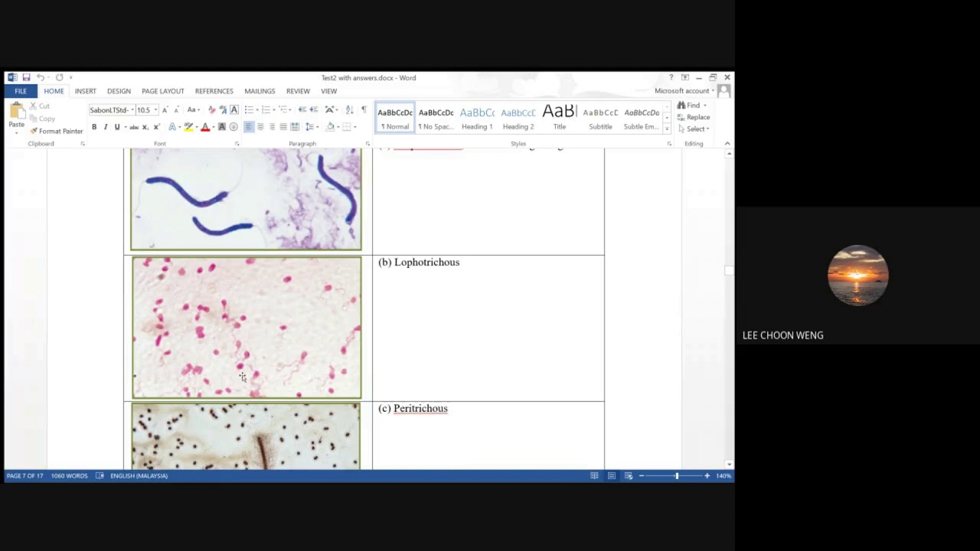Open Ribbon Display Options
980x551 pixels.
(684, 77)
